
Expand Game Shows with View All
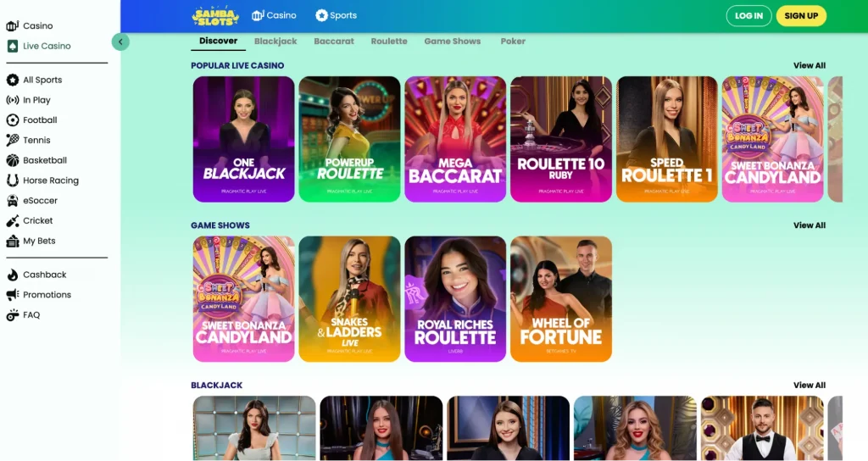(x=809, y=225)
